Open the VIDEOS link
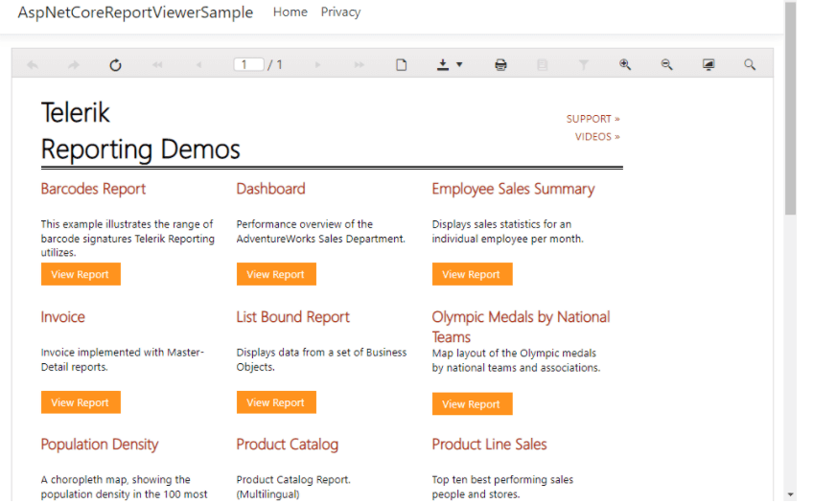This screenshot has height=504, width=813. click(597, 136)
